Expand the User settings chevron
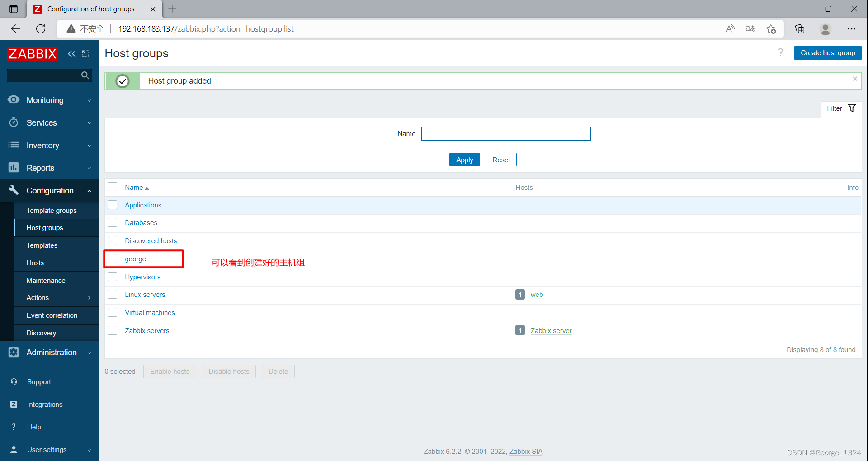The image size is (868, 461). [x=89, y=450]
